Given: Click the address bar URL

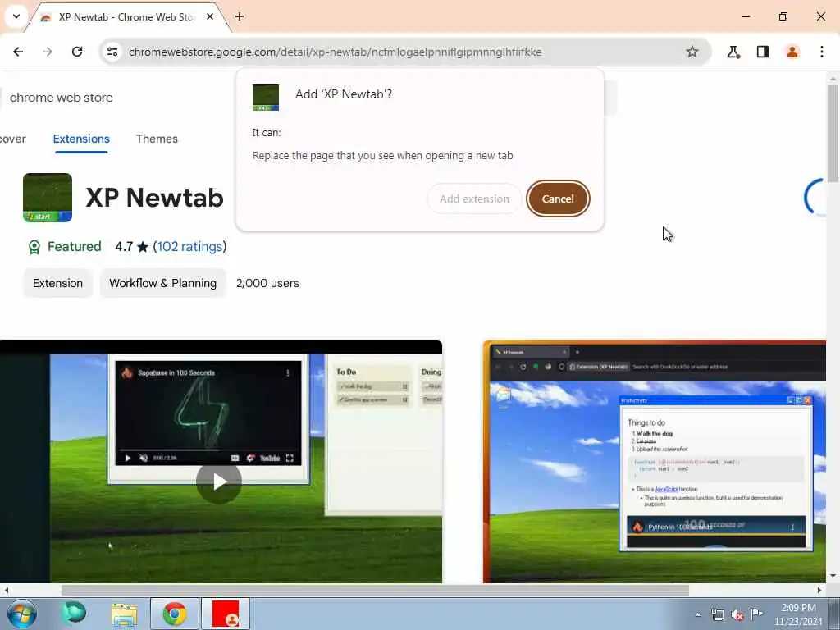Looking at the screenshot, I should (x=336, y=52).
